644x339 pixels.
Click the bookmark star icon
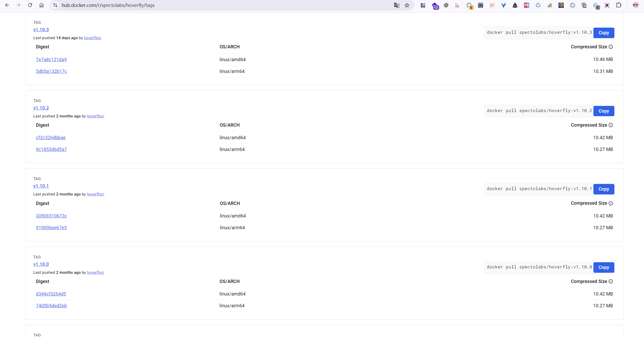[407, 5]
